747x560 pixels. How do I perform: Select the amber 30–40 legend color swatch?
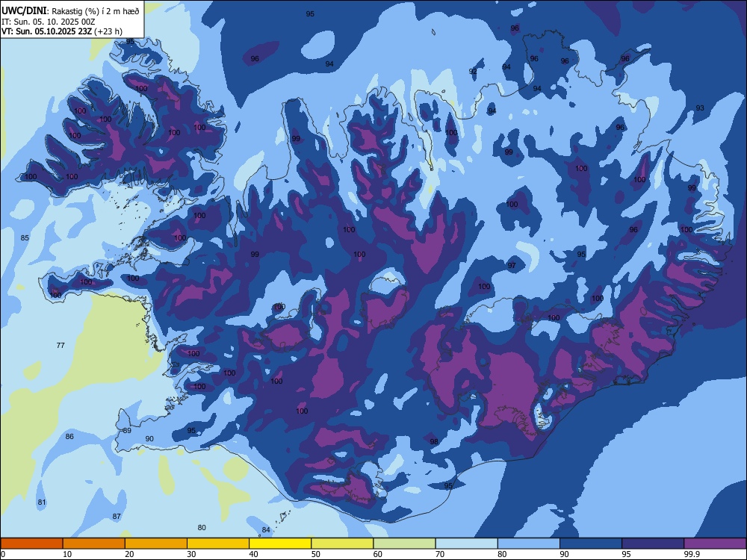click(218, 544)
